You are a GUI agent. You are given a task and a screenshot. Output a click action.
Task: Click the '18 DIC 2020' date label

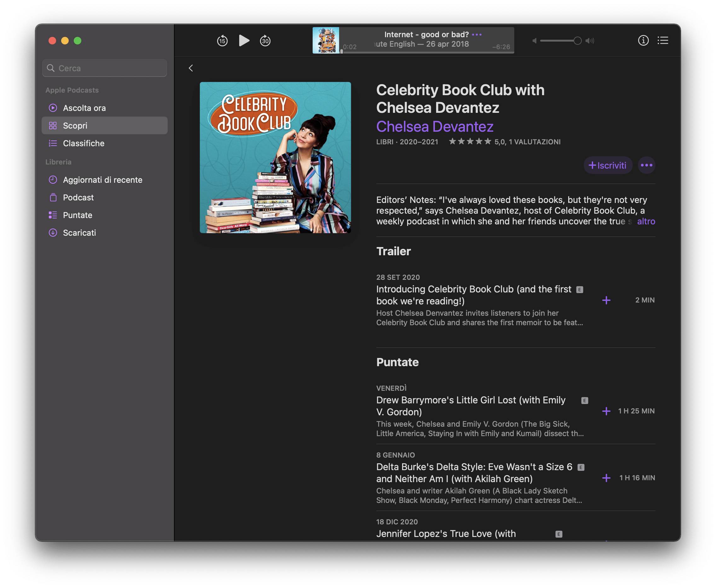point(397,522)
